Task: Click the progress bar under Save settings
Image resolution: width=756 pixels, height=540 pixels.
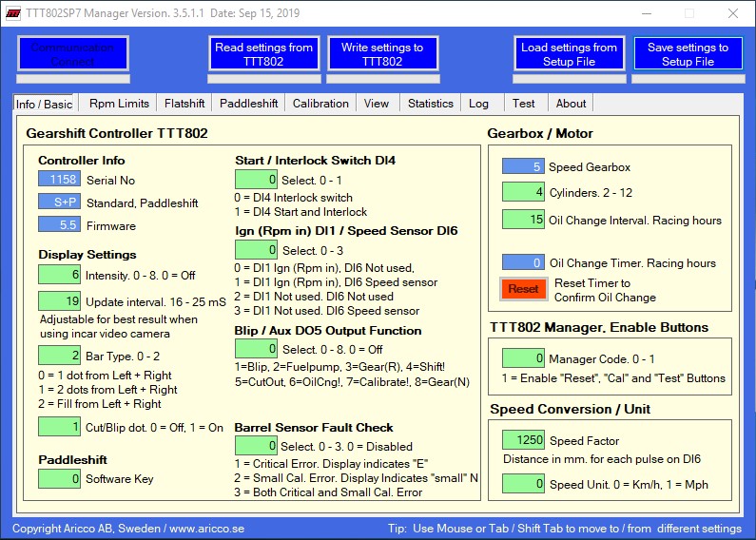Action: click(688, 79)
